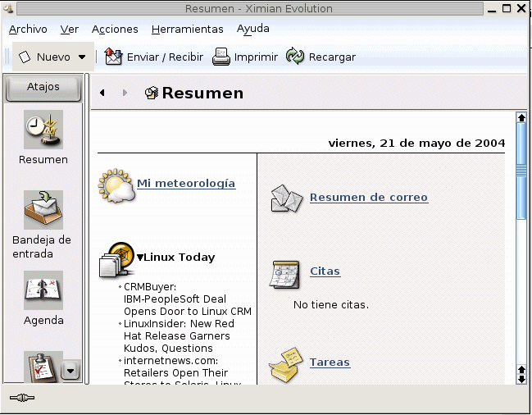Click the connection status plug icon

[x=22, y=398]
